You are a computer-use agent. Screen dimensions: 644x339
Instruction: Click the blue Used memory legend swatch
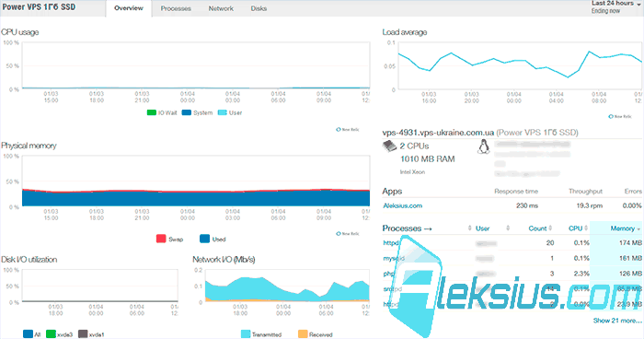point(204,239)
